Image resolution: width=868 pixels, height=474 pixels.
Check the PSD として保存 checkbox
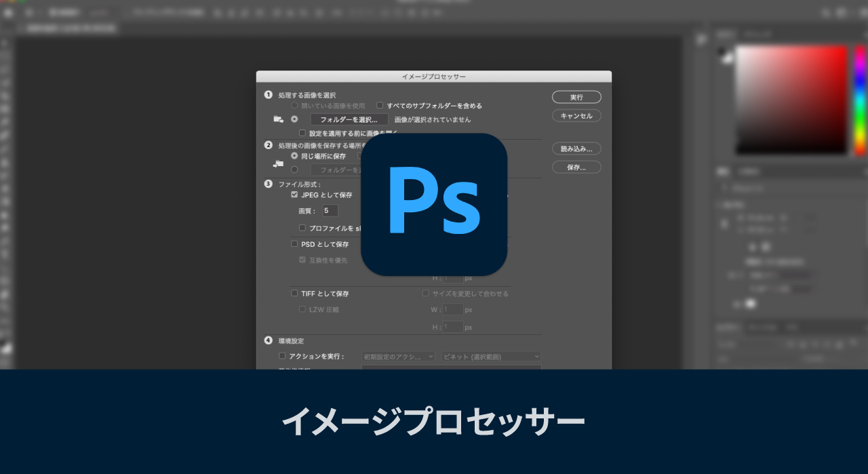(x=294, y=243)
